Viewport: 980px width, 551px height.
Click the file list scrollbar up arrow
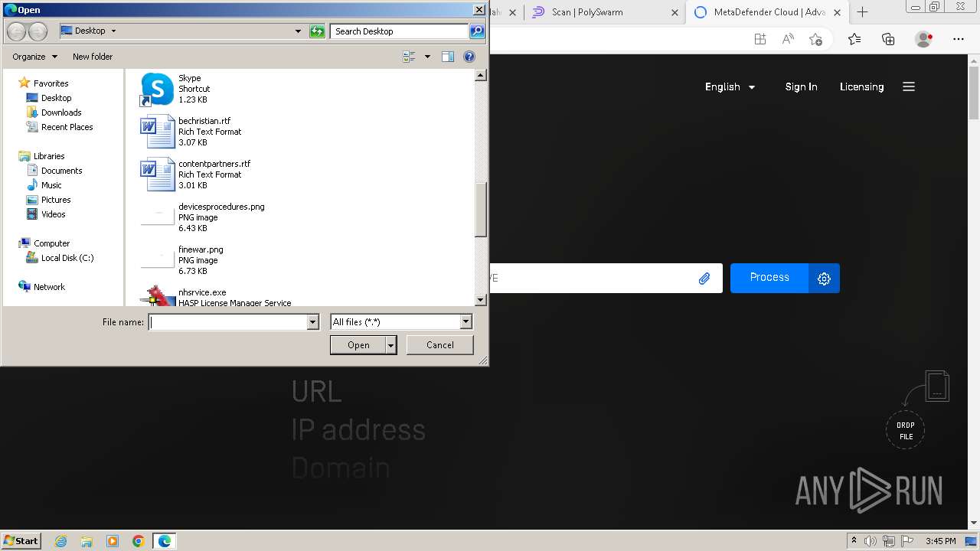pos(481,75)
